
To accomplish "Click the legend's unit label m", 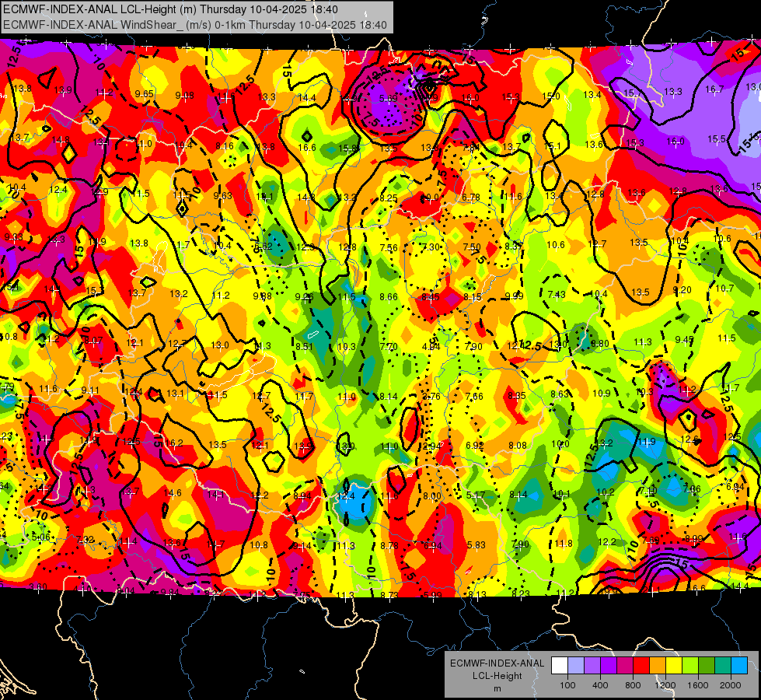I will 497,688.
